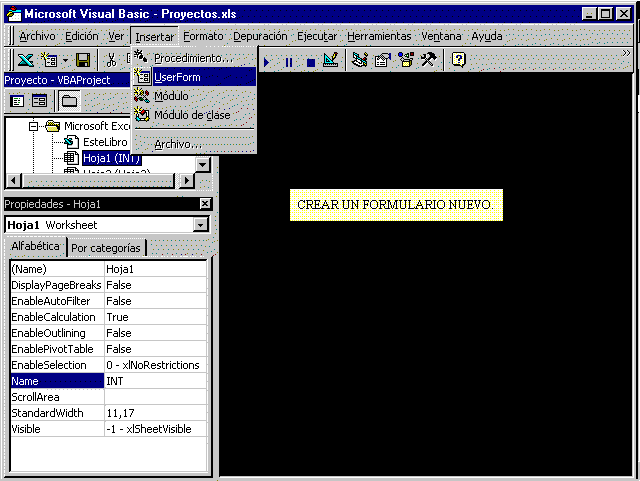Select Hoja1 (INT) in project tree

(112, 158)
